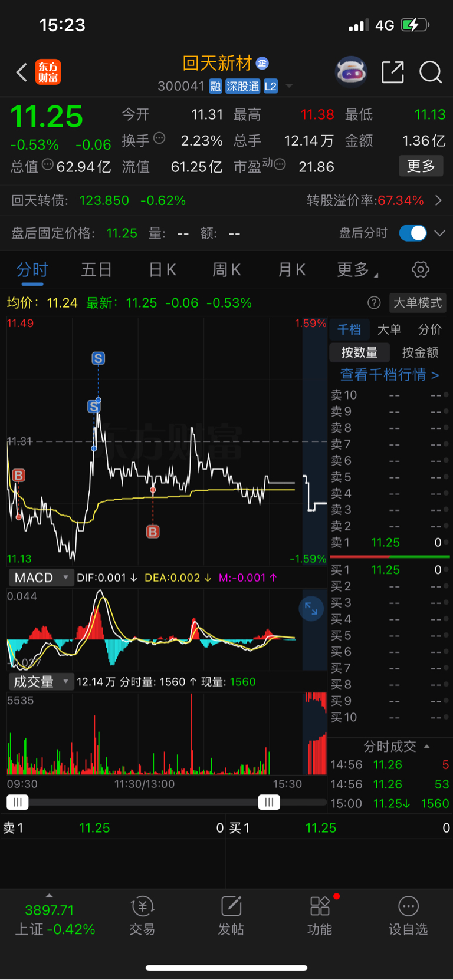Tap the 换手 info circle icon
The image size is (453, 980).
tap(159, 138)
